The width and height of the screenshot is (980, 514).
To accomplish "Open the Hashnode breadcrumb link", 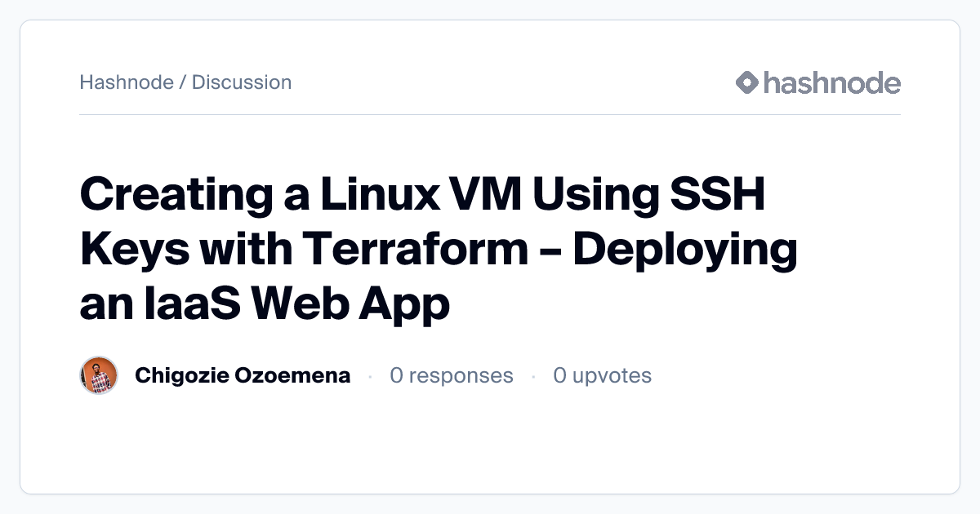I will click(x=126, y=82).
